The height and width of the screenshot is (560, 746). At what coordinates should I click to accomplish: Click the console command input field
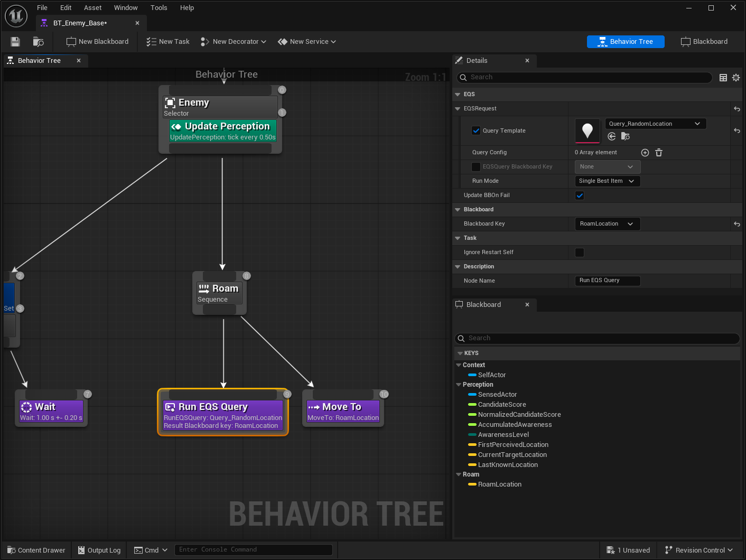pyautogui.click(x=254, y=549)
